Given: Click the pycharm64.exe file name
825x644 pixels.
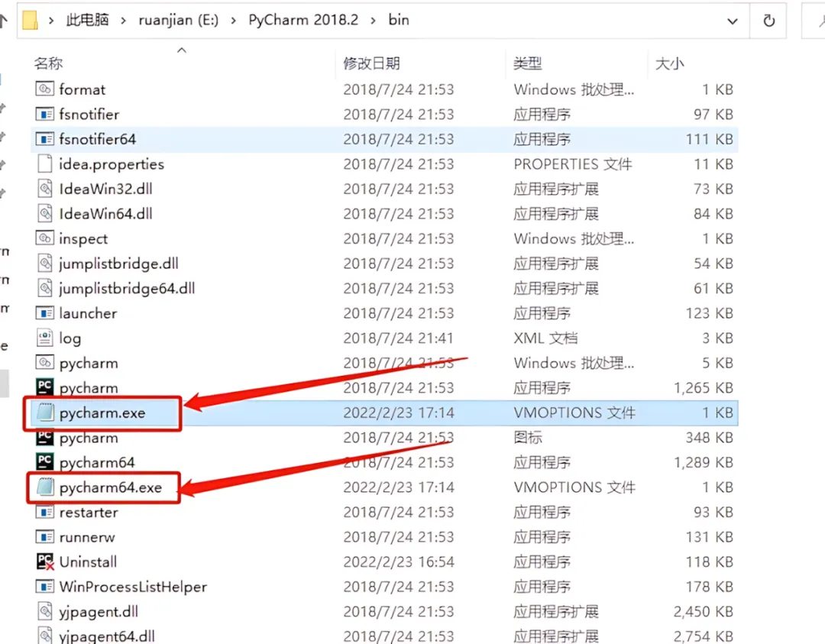Looking at the screenshot, I should [x=111, y=487].
